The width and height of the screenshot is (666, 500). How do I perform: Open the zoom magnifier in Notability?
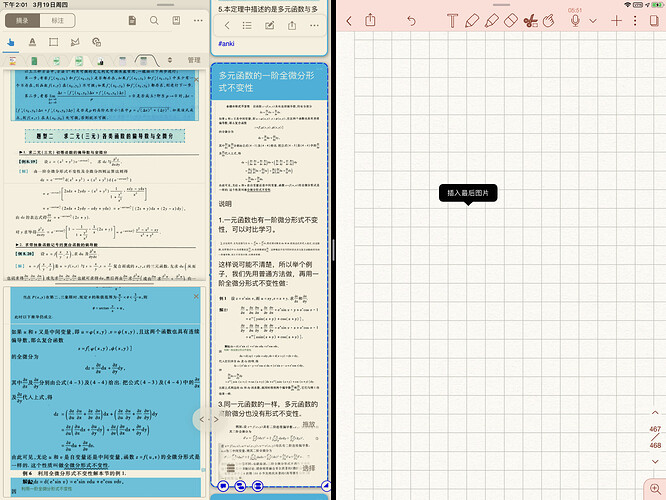point(655,489)
